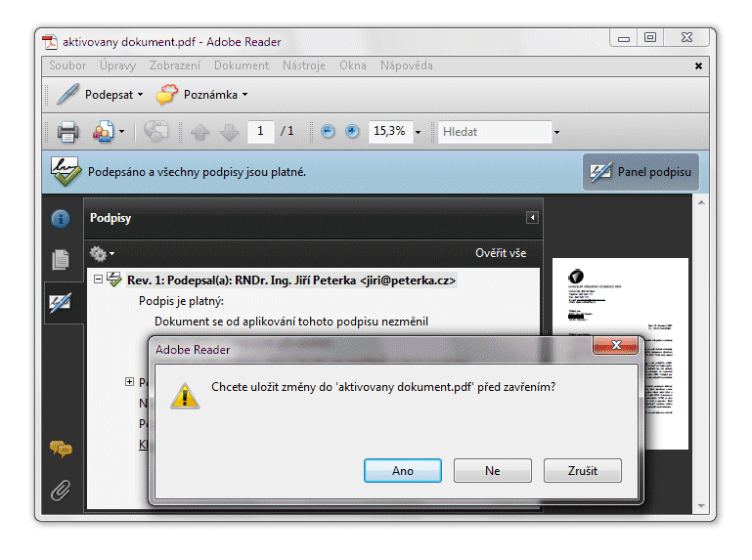Click 'Podpis je platný:' text
This screenshot has width=752, height=560.
pyautogui.click(x=181, y=301)
